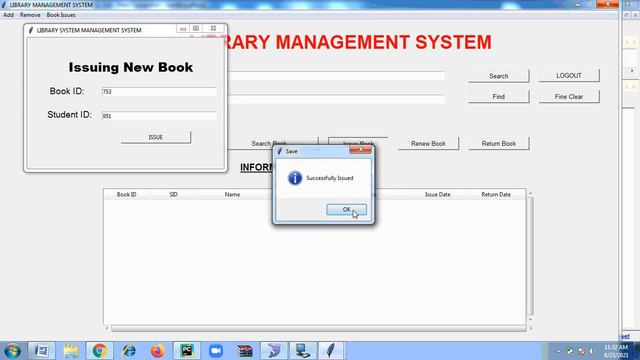
Task: Select the SID column header
Action: point(173,195)
